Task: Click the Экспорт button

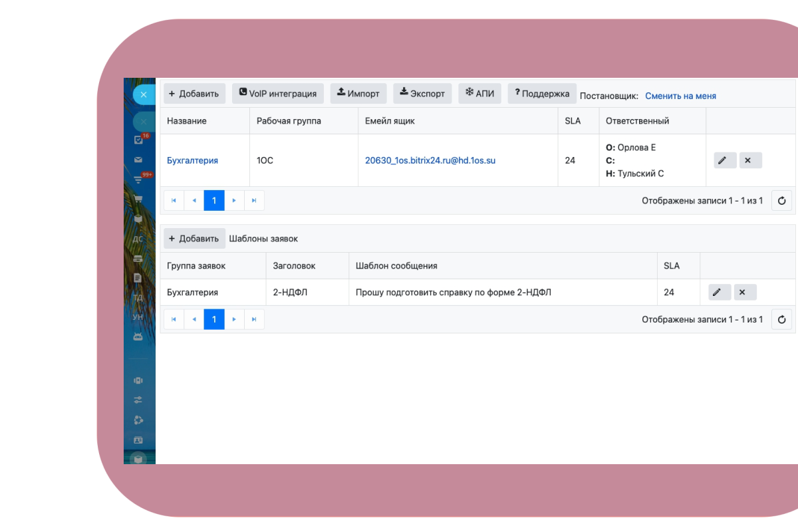Action: tap(422, 94)
